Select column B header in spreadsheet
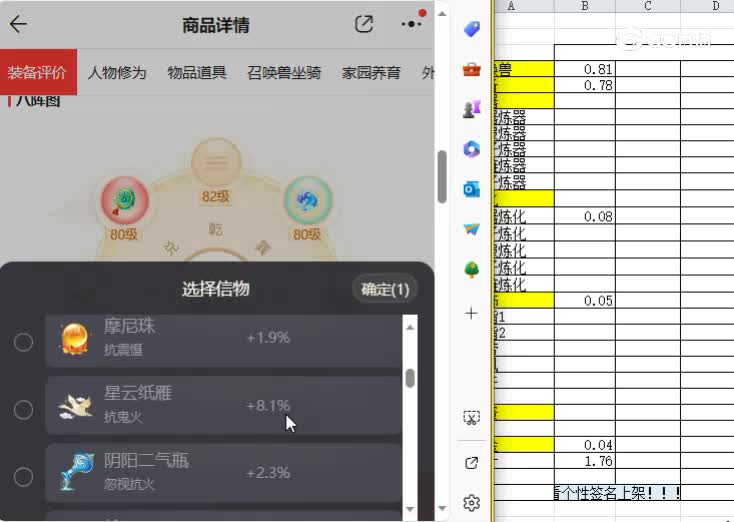The height and width of the screenshot is (522, 734). point(585,6)
